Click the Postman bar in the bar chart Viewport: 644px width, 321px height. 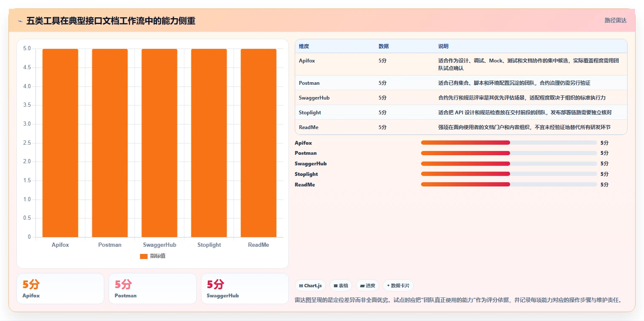tap(110, 143)
